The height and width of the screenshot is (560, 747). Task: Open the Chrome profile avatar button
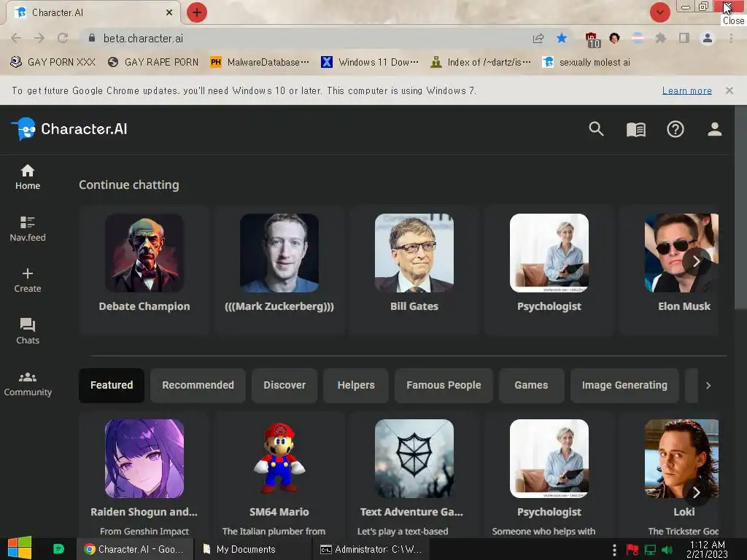(x=708, y=38)
